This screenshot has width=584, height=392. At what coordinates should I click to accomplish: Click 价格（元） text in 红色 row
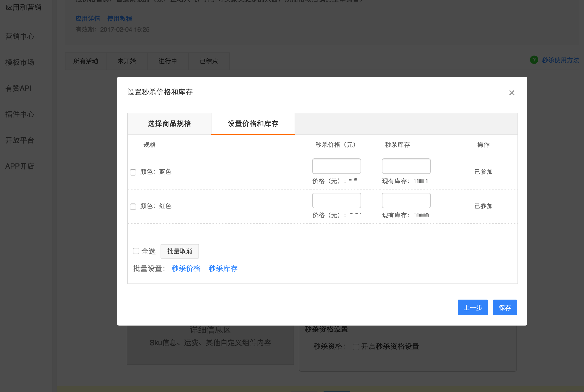pyautogui.click(x=337, y=215)
